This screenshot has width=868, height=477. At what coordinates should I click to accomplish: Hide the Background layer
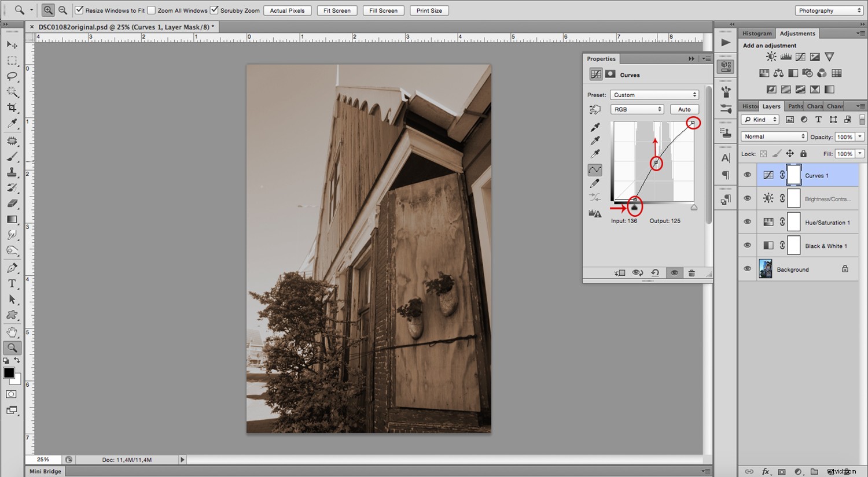(x=747, y=269)
